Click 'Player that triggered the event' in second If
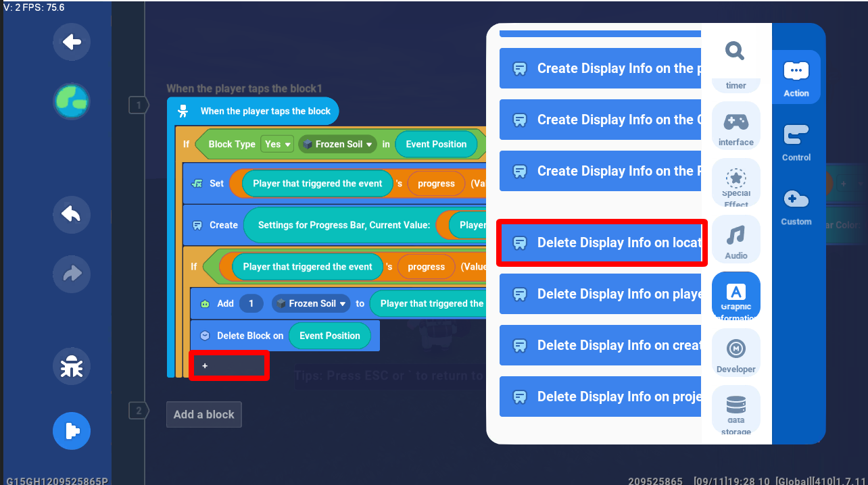The image size is (868, 485). [308, 267]
